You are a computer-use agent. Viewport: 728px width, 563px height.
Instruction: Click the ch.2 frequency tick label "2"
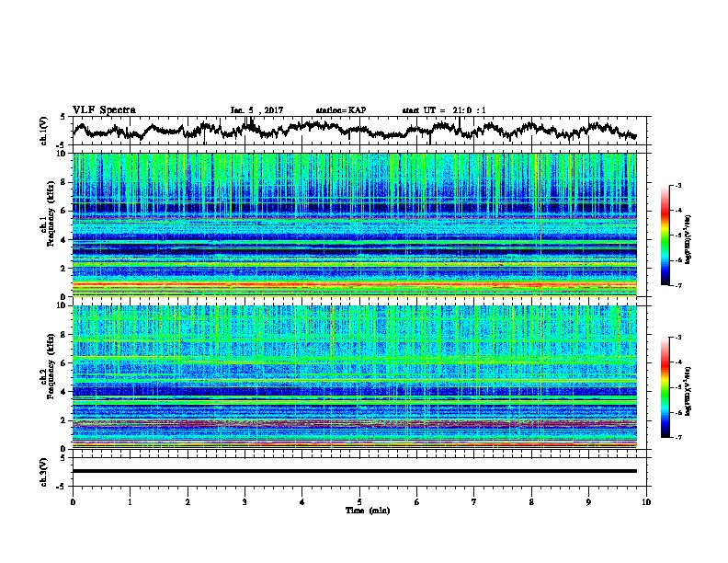click(64, 420)
